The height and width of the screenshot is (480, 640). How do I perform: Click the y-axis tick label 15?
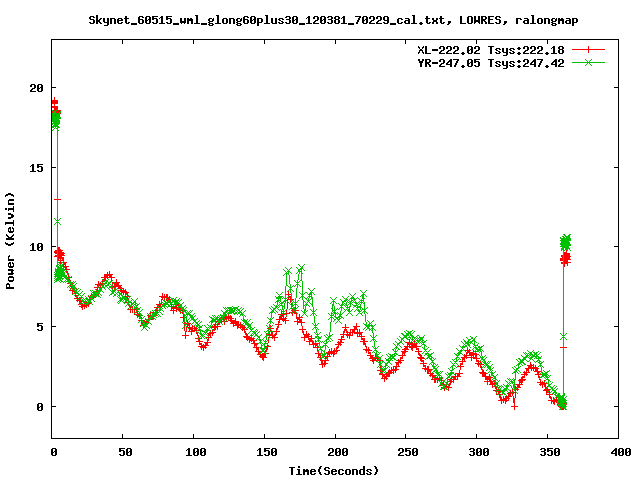(x=36, y=168)
